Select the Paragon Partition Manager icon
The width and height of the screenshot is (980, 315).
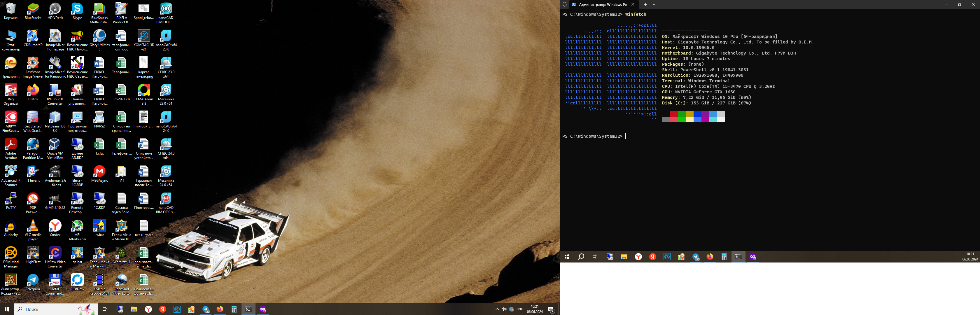point(33,149)
